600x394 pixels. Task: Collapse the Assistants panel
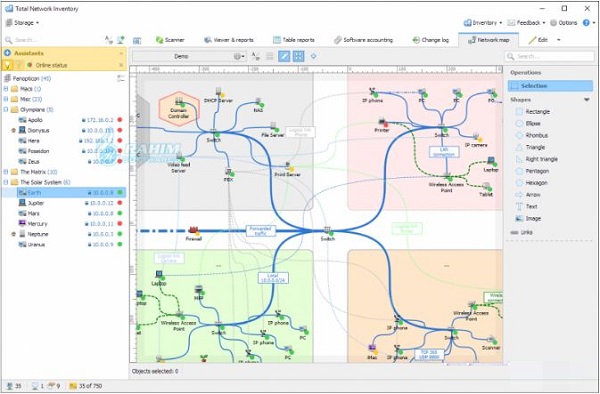[x=121, y=53]
